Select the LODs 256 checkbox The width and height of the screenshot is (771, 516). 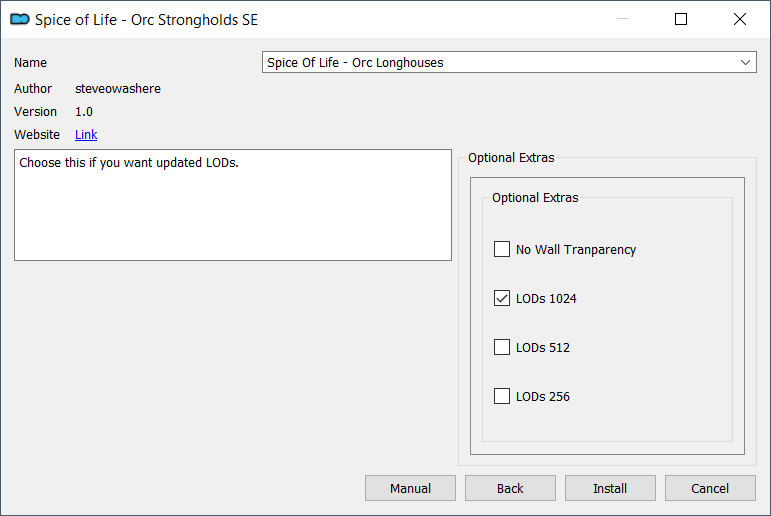click(x=502, y=396)
